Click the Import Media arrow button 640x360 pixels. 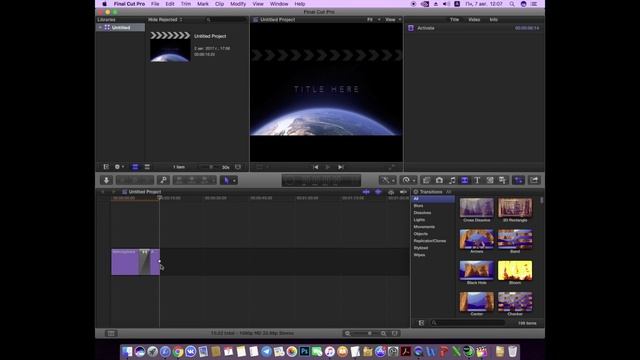click(x=106, y=180)
